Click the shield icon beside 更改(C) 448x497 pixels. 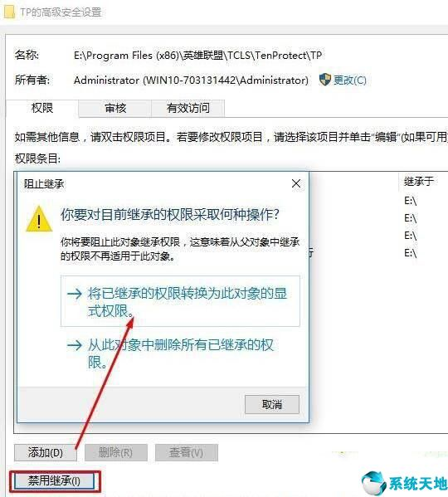click(324, 80)
